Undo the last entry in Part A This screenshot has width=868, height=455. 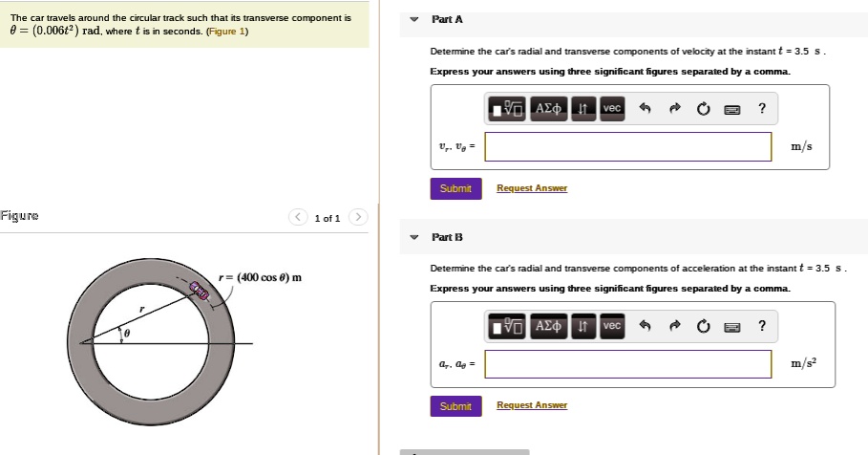(x=646, y=109)
